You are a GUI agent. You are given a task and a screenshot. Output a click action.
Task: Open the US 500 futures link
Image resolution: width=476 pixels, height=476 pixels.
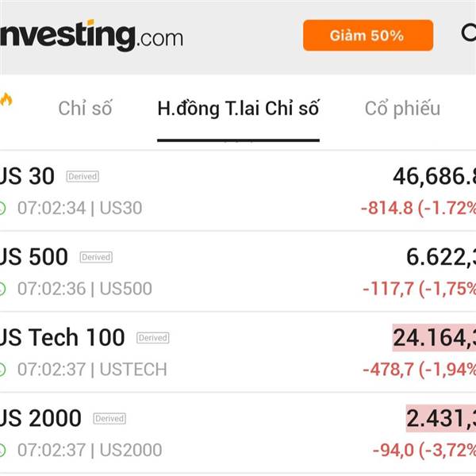[x=34, y=257]
